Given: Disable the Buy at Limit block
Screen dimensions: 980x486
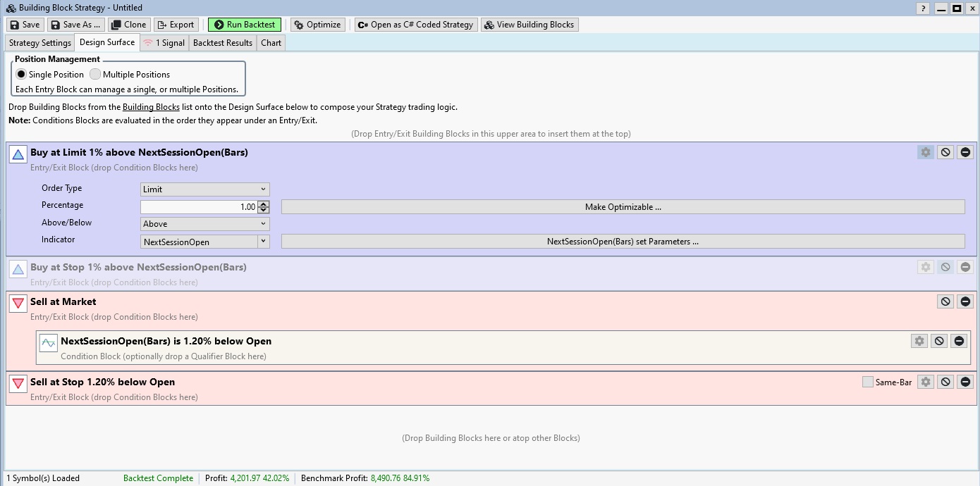Looking at the screenshot, I should pyautogui.click(x=945, y=152).
